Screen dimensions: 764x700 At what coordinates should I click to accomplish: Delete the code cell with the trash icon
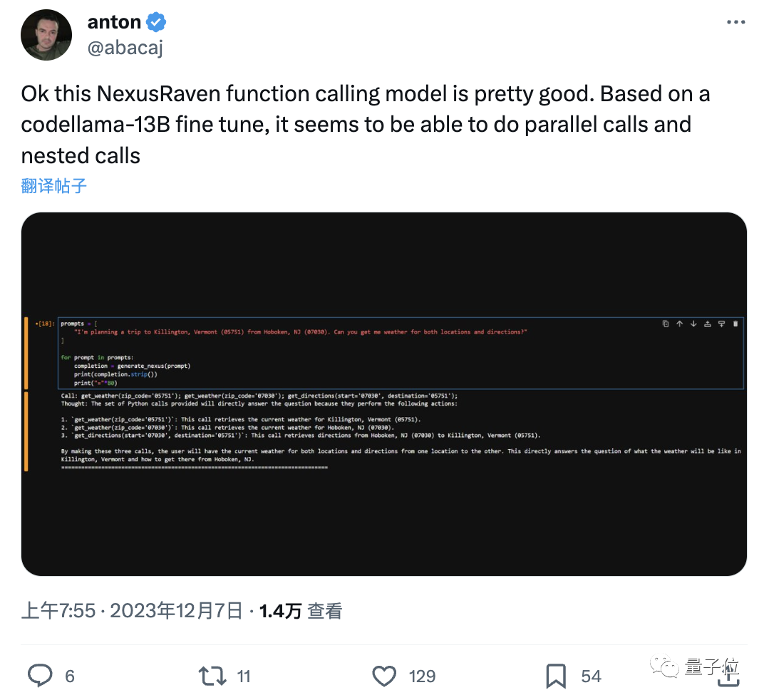click(x=735, y=324)
